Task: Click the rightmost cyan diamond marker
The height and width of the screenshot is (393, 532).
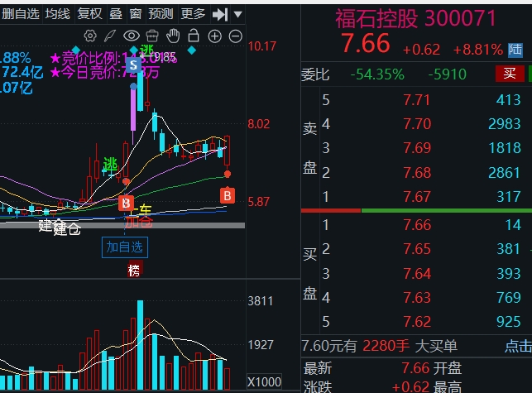Action: tap(192, 50)
